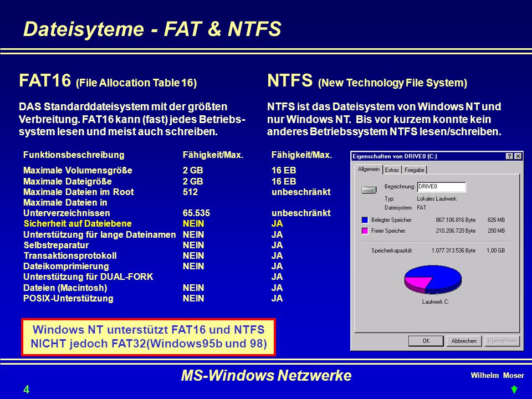Image resolution: width=532 pixels, height=399 pixels.
Task: Click the 16 EB value for Maximale Dateigröße
Action: 284,181
